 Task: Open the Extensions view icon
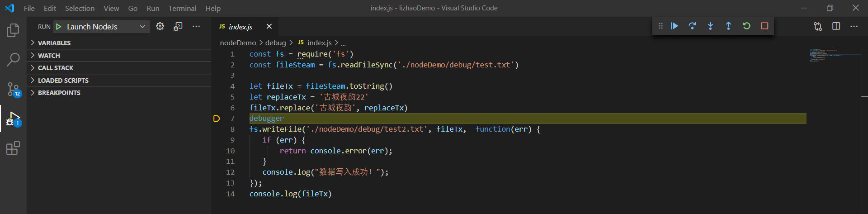pyautogui.click(x=13, y=148)
